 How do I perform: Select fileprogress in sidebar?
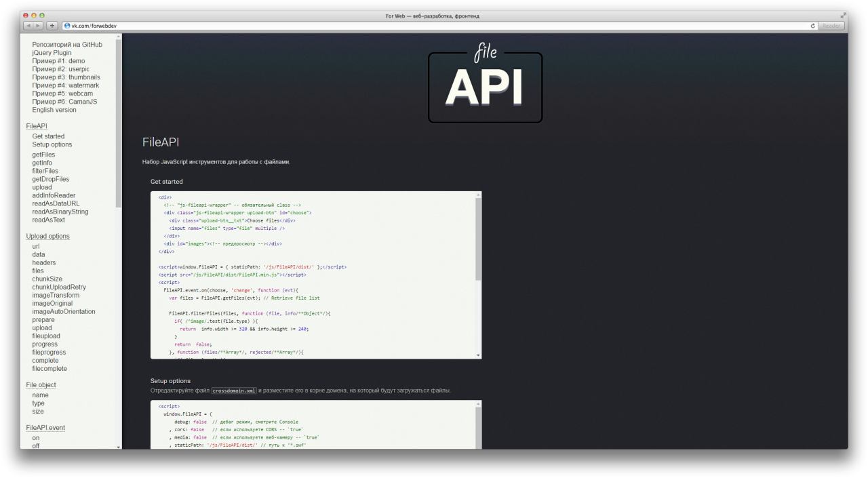pyautogui.click(x=50, y=352)
